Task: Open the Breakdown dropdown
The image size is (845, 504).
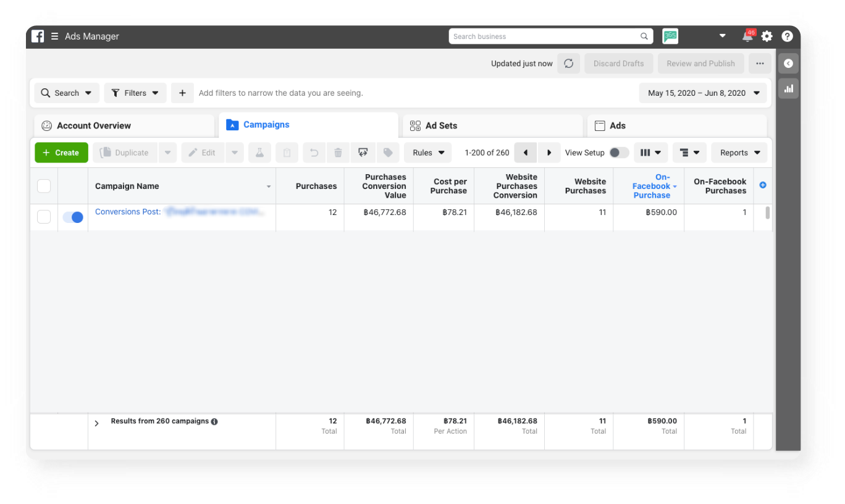Action: point(689,153)
